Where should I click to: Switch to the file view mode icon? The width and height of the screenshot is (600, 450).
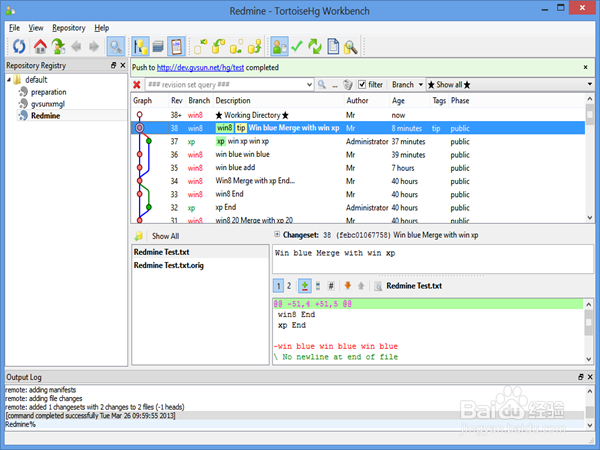pyautogui.click(x=318, y=286)
